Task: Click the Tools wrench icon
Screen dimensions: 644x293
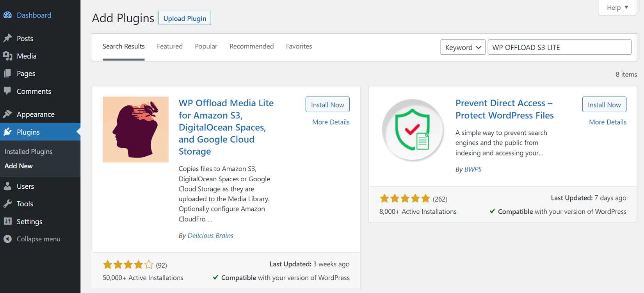Action: [7, 204]
